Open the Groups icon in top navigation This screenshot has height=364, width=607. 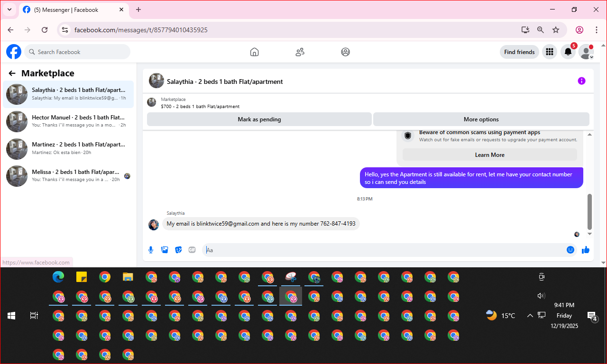tap(345, 52)
